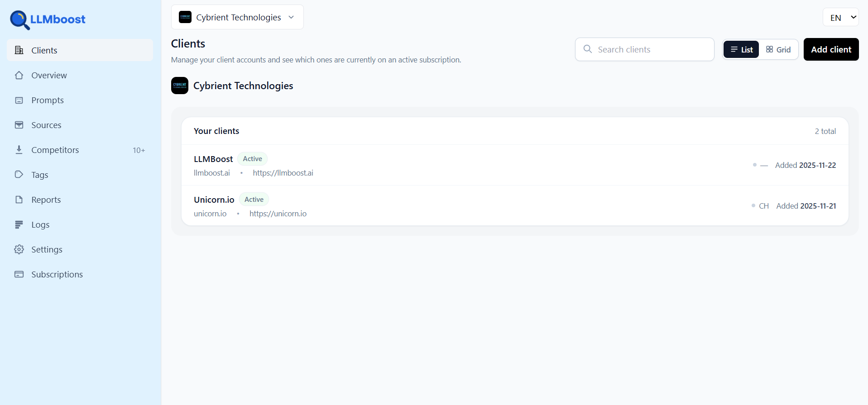The image size is (868, 405).
Task: Click the Tags label icon
Action: pos(19,175)
